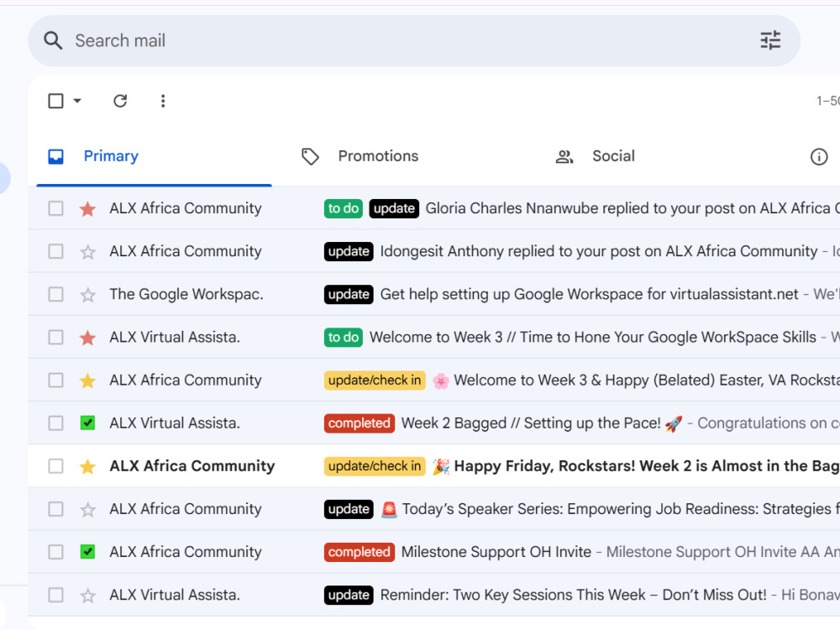Click the search magnifier icon
Image resolution: width=840 pixels, height=630 pixels.
[x=52, y=40]
